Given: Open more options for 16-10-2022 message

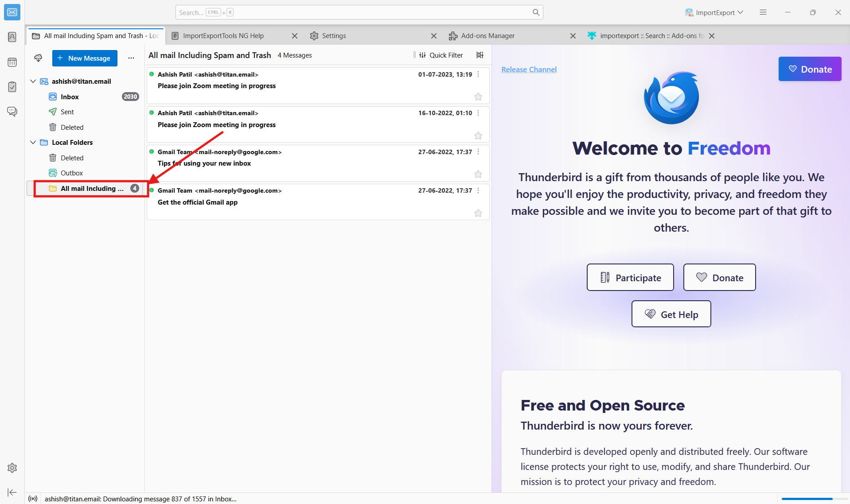Looking at the screenshot, I should (478, 113).
